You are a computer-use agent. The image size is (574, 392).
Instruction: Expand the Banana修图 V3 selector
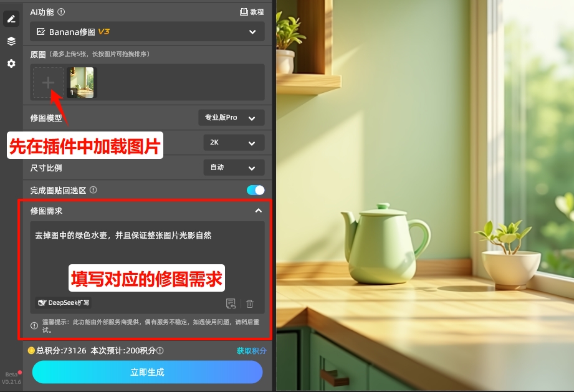[253, 31]
